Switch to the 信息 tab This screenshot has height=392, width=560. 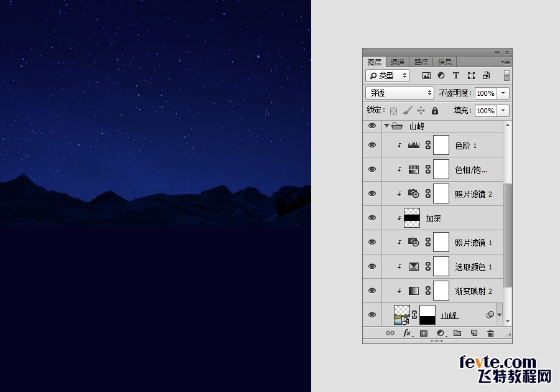tap(445, 62)
